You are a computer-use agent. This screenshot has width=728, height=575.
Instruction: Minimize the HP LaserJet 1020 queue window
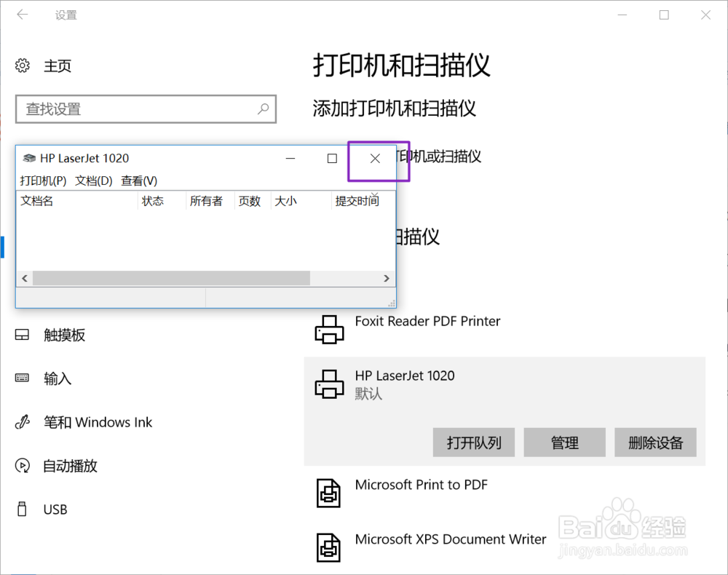290,159
